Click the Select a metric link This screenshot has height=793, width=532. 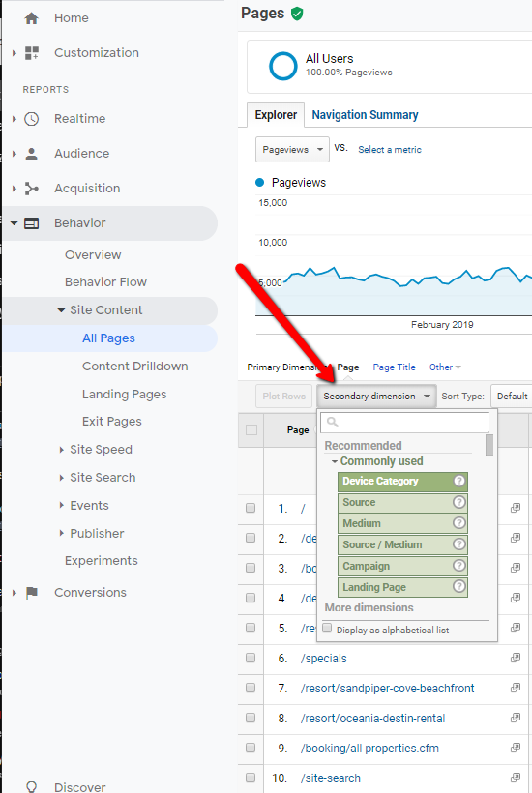(390, 150)
